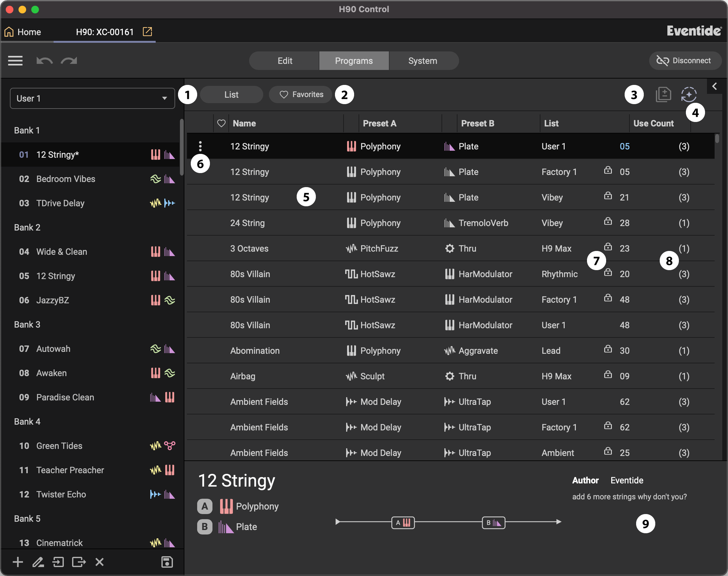Click the List filter button
The image size is (728, 576).
tap(231, 95)
